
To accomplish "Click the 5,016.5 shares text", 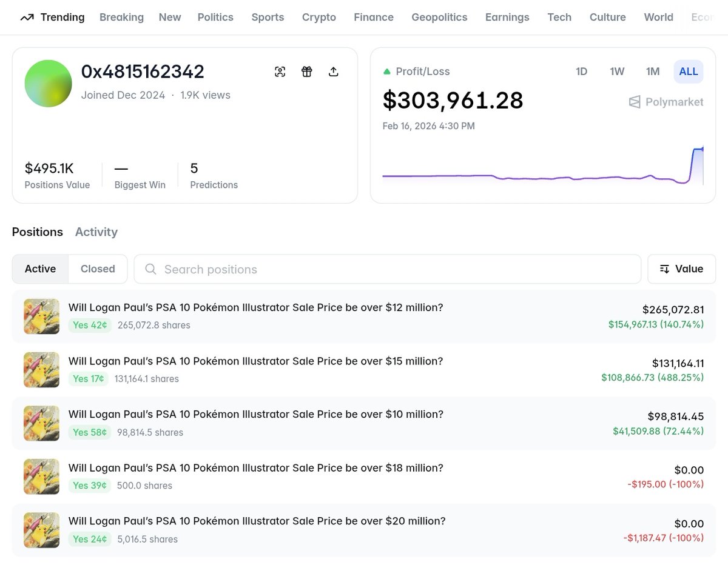I will click(147, 539).
